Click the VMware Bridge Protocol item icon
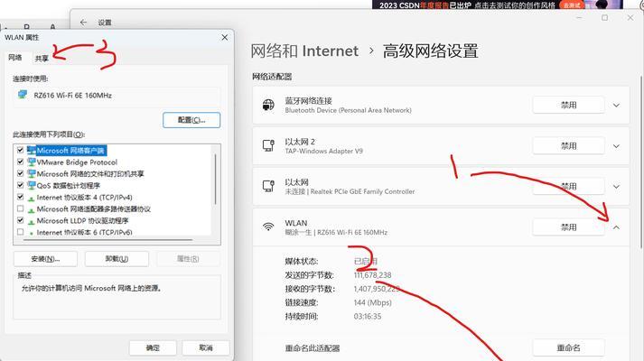The image size is (644, 361). click(32, 162)
